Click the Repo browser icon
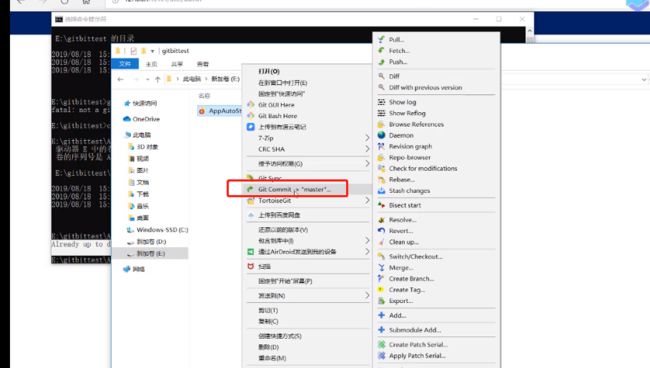Image resolution: width=650 pixels, height=368 pixels. (x=381, y=157)
